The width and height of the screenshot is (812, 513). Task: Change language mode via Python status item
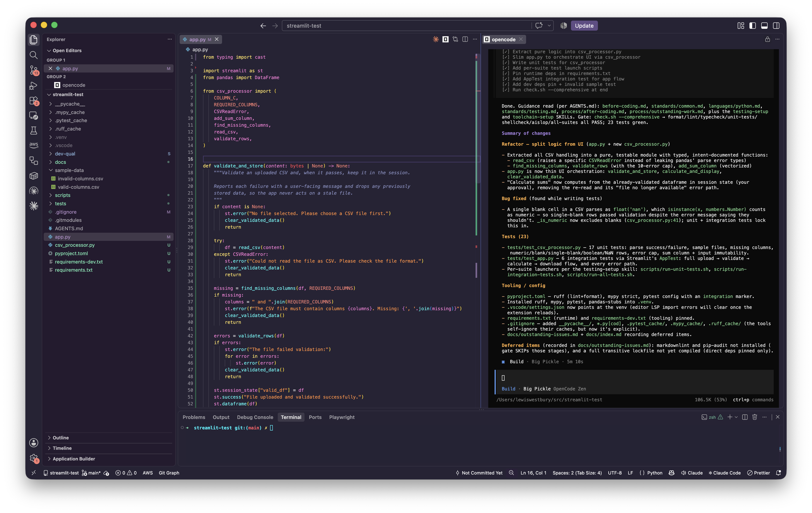coord(655,473)
